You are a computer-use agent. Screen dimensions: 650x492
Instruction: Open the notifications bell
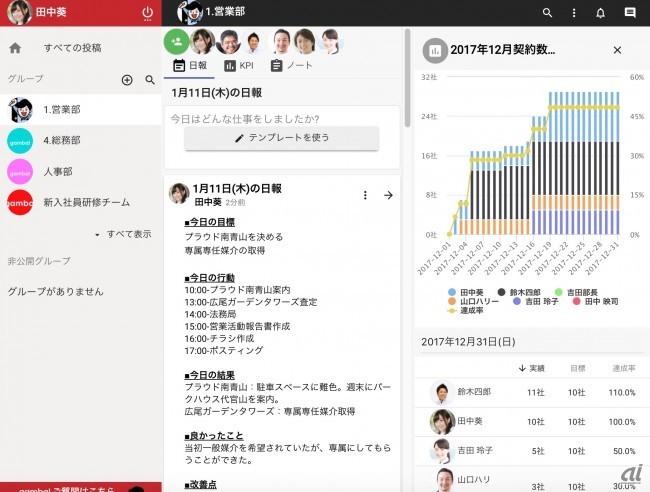point(600,13)
